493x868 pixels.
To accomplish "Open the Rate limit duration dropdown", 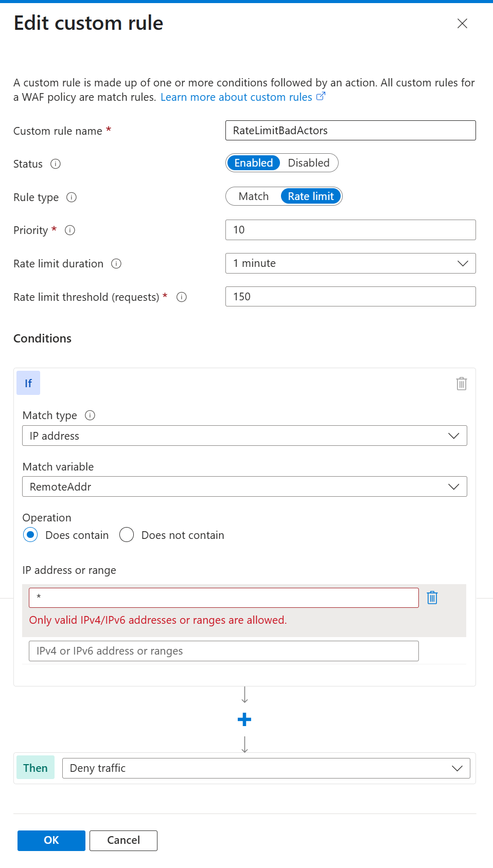I will click(x=350, y=263).
